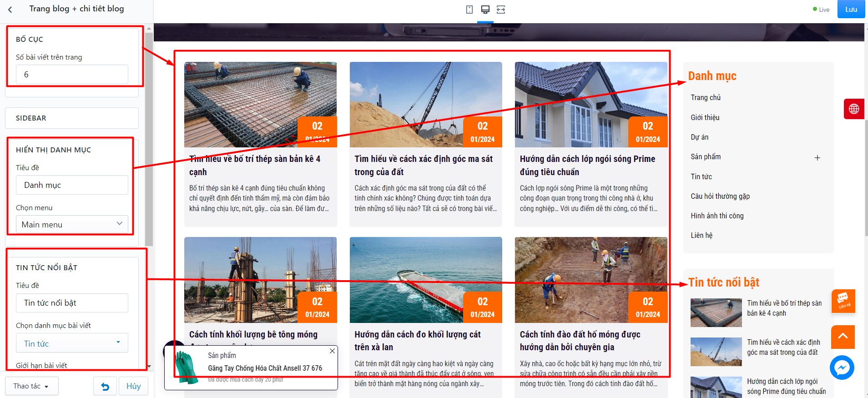This screenshot has width=868, height=398.
Task: Open Prime tile house article image
Action: pos(591,105)
